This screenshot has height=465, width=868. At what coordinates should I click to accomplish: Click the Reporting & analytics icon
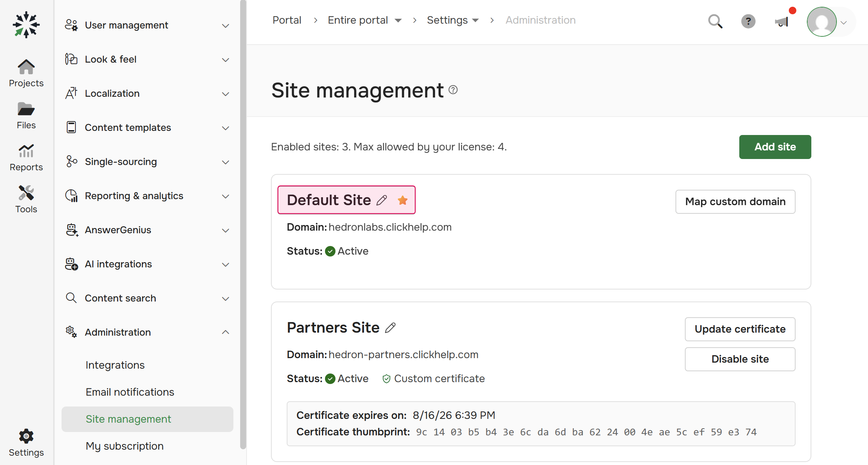[x=71, y=196]
